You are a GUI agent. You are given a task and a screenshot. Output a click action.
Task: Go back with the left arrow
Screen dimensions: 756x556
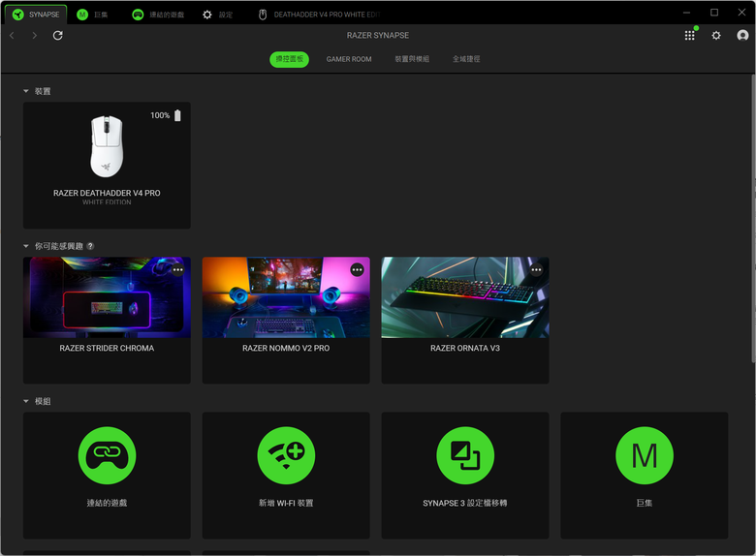pyautogui.click(x=12, y=35)
